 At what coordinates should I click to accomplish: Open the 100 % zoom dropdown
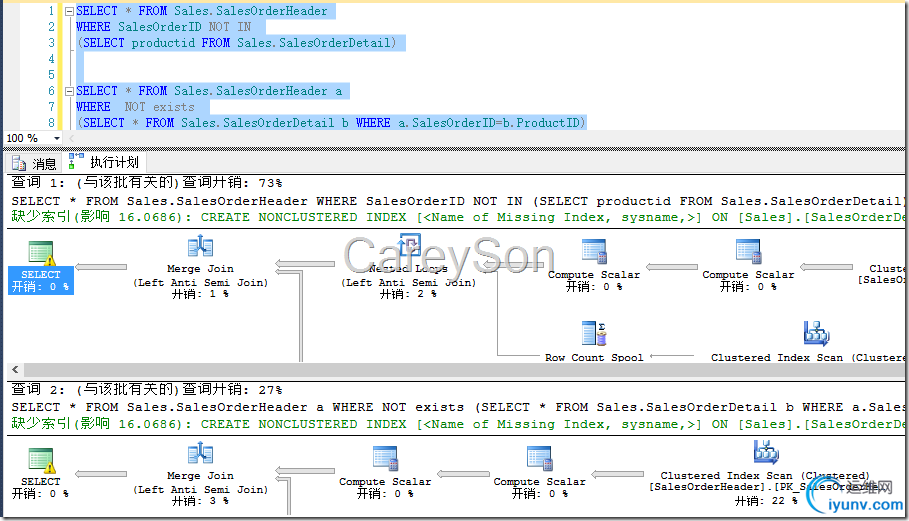pyautogui.click(x=57, y=139)
